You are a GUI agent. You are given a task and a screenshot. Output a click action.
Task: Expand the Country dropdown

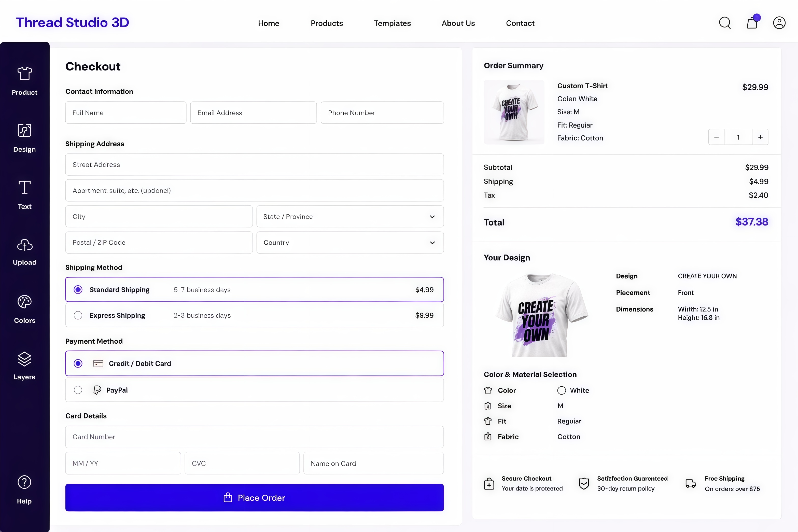pos(350,243)
